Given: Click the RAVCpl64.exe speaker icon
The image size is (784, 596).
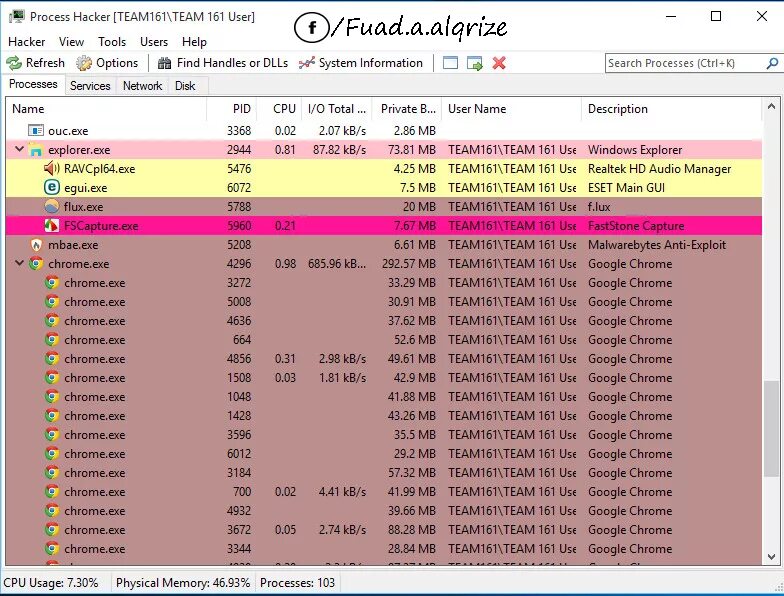Looking at the screenshot, I should (x=52, y=168).
